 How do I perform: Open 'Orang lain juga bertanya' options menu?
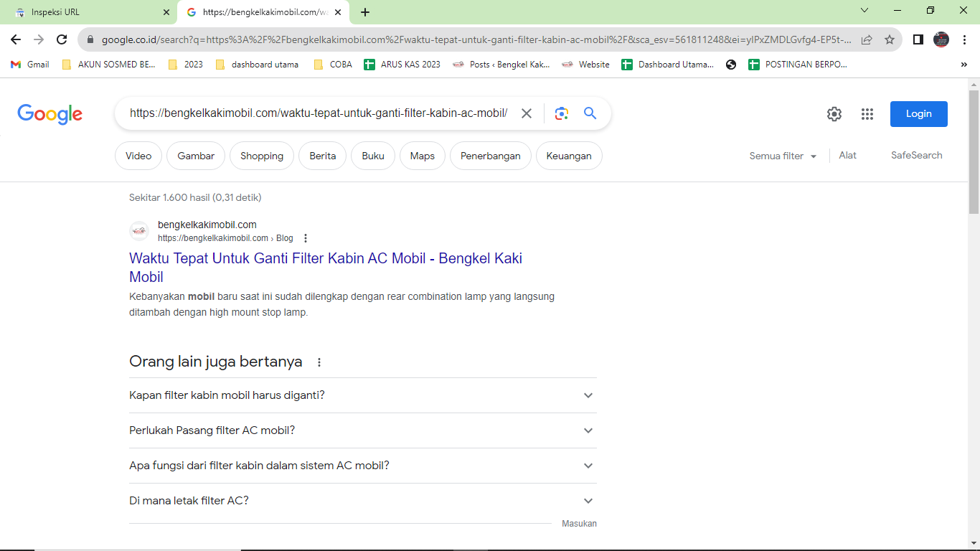[x=319, y=362]
